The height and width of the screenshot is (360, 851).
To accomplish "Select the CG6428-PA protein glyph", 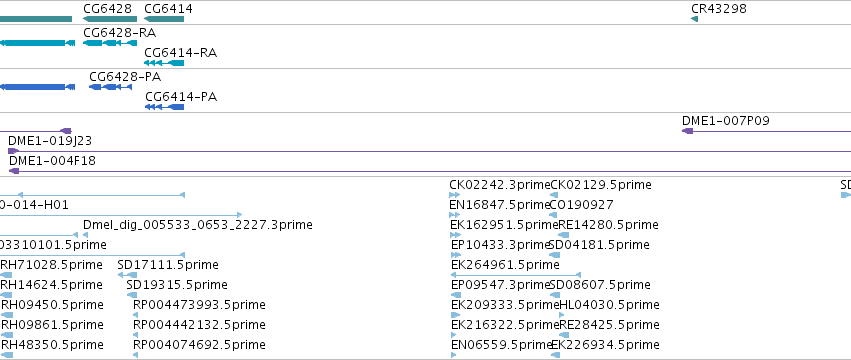I will [111, 87].
